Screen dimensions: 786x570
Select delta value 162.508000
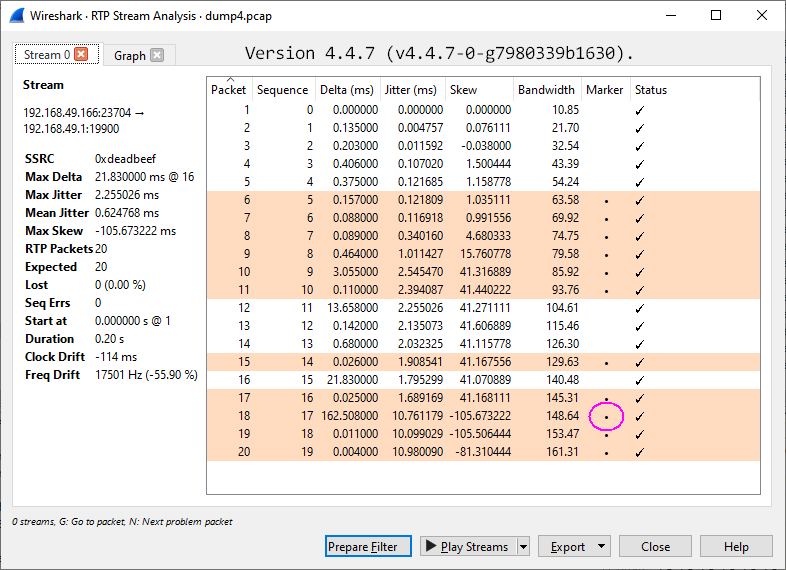pyautogui.click(x=349, y=416)
